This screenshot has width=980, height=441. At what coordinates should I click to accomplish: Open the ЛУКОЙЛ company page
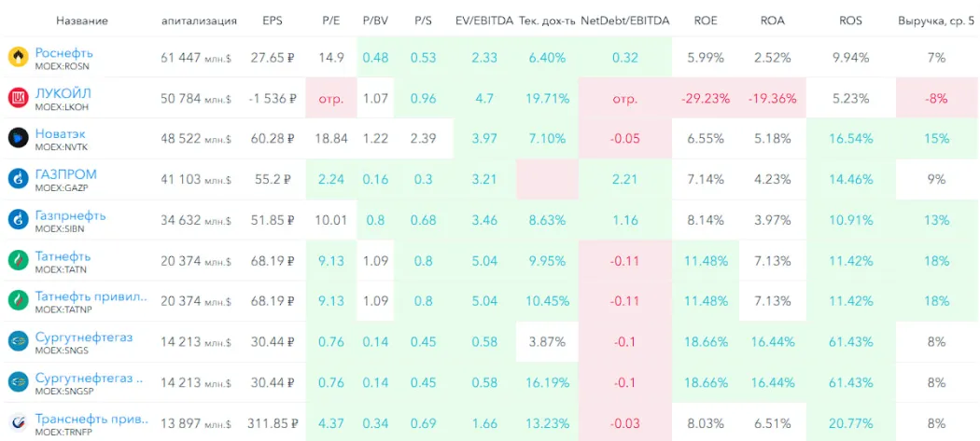63,93
